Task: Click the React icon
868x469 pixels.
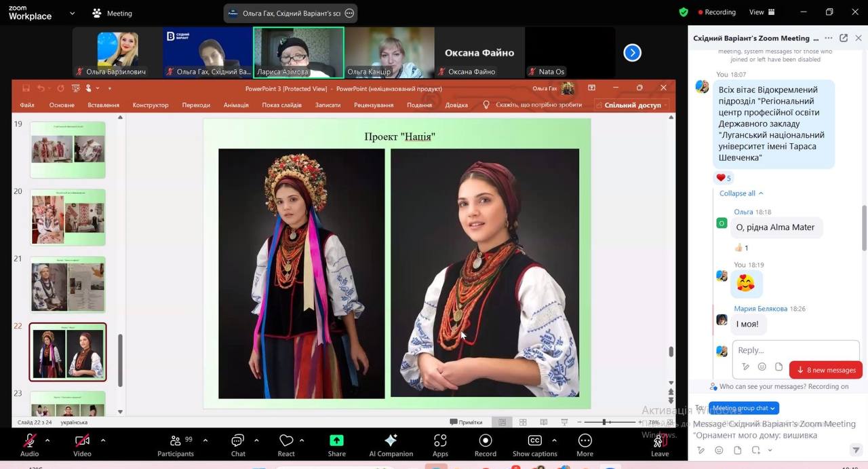Action: [286, 444]
